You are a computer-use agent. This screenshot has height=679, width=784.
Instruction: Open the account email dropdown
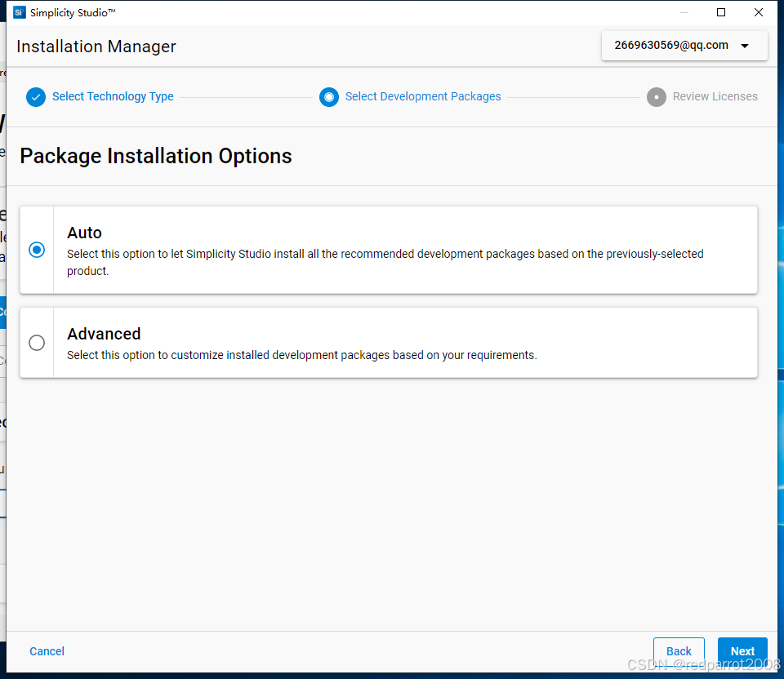pos(684,46)
